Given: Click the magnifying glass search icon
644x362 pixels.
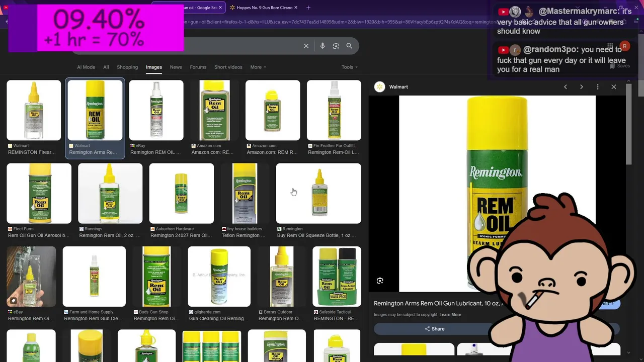Looking at the screenshot, I should (349, 46).
